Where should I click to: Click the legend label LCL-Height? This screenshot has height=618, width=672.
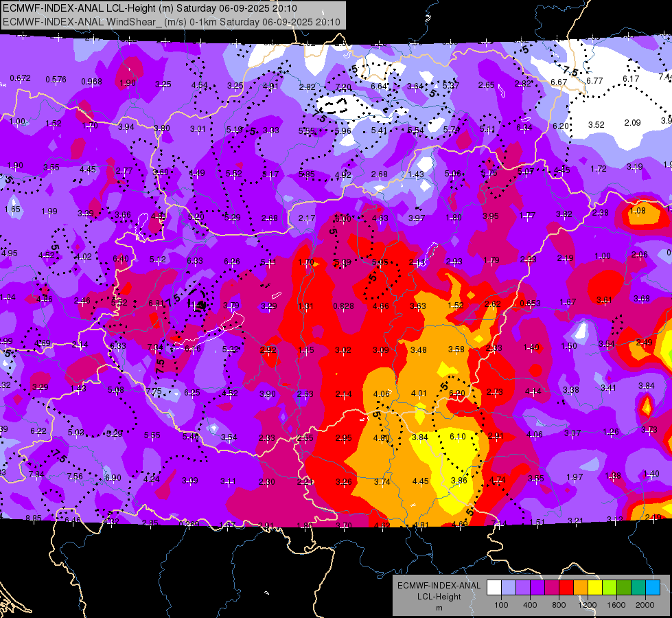[x=439, y=597]
